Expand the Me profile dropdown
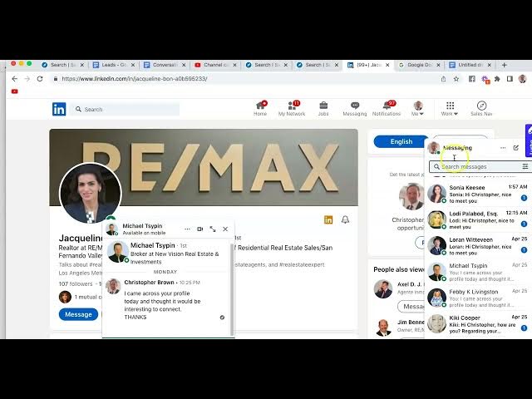Viewport: 532px width, 399px height. (417, 109)
